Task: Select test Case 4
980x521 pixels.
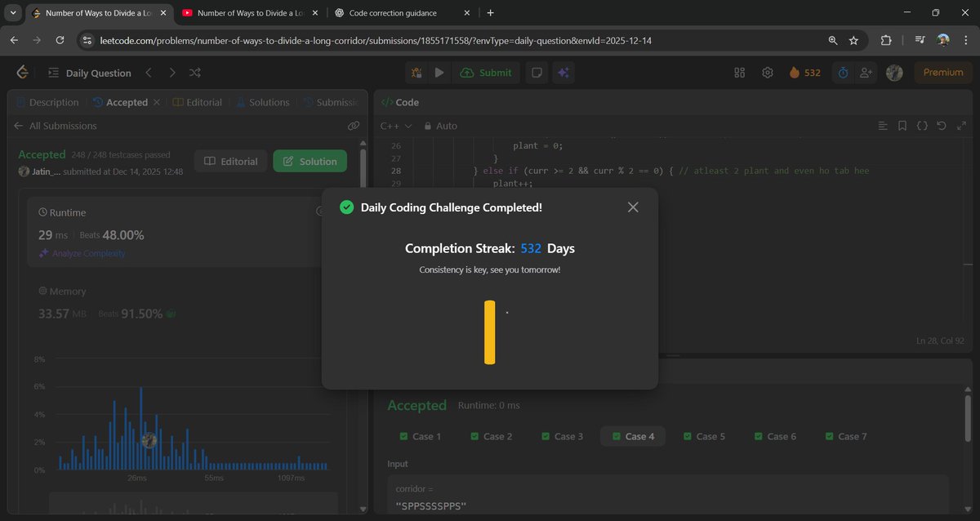Action: [633, 436]
